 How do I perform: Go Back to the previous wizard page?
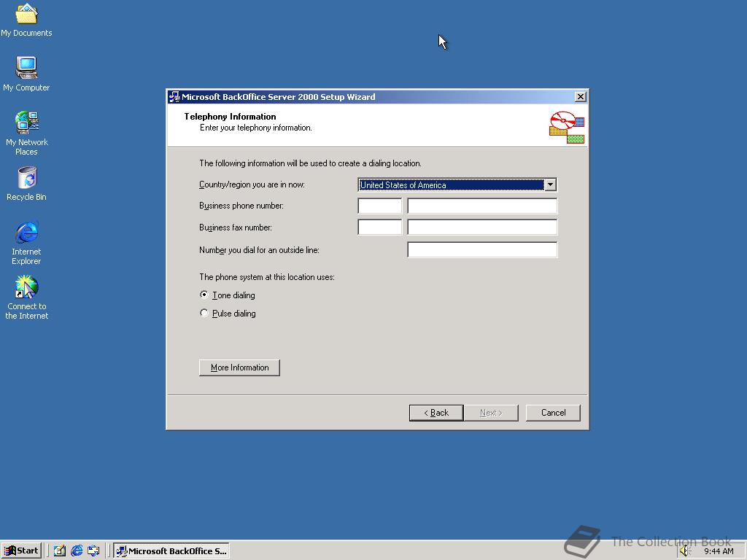[x=436, y=413]
